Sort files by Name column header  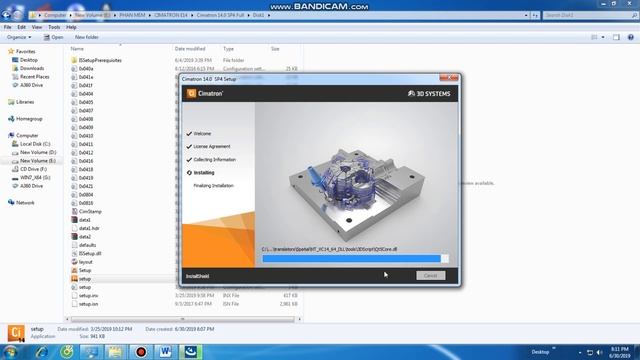point(77,49)
